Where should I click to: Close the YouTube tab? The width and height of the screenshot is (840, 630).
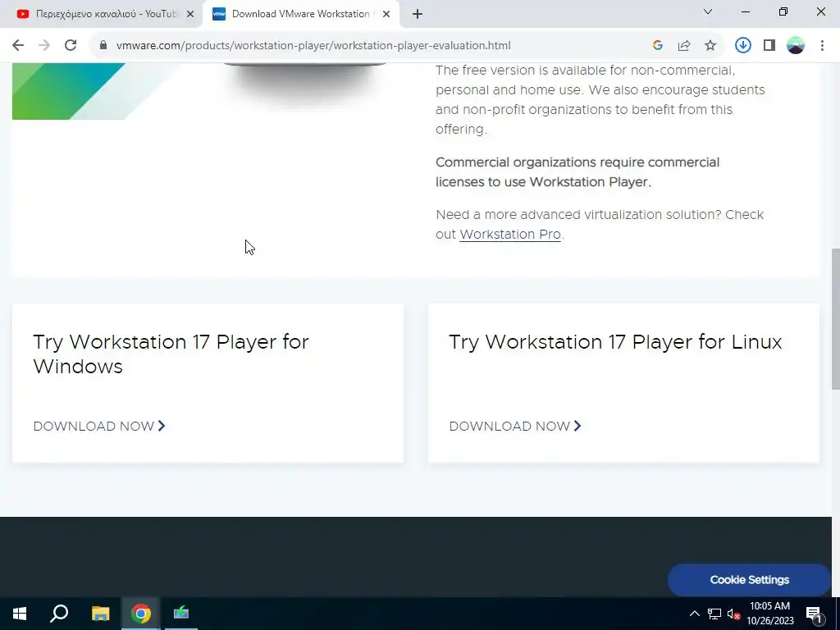pos(190,15)
